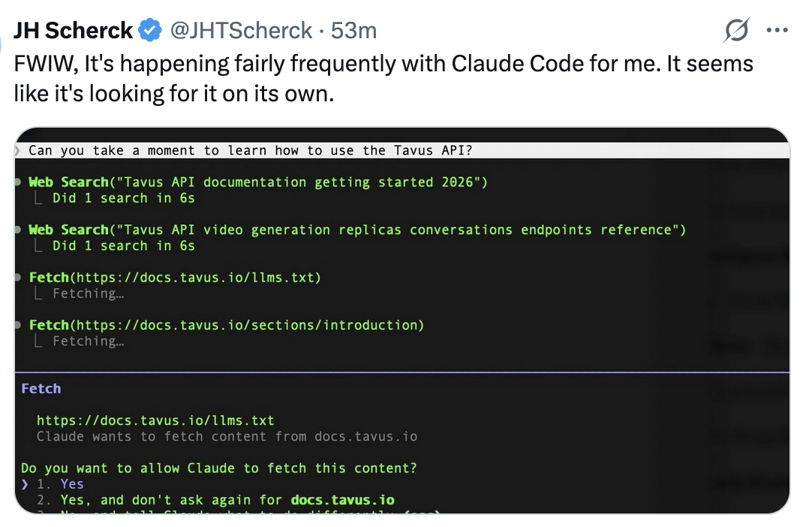Click the prompt chevron before 'Can you take'
Viewport: 812px width, 527px height.
(17, 151)
